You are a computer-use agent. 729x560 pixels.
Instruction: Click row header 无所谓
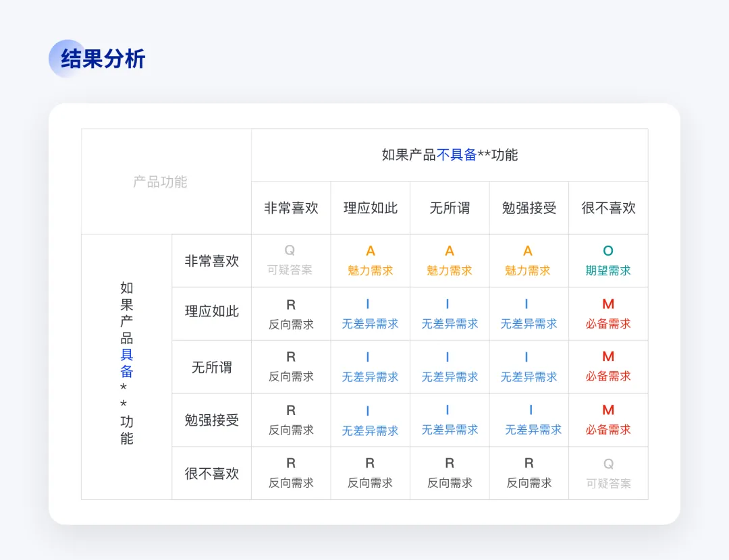coord(211,367)
